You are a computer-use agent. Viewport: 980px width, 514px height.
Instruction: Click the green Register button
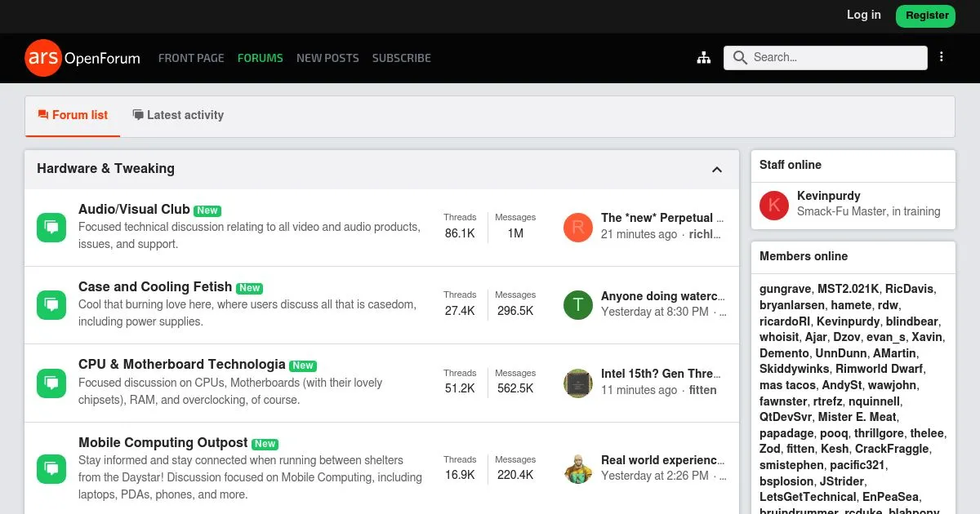point(927,16)
